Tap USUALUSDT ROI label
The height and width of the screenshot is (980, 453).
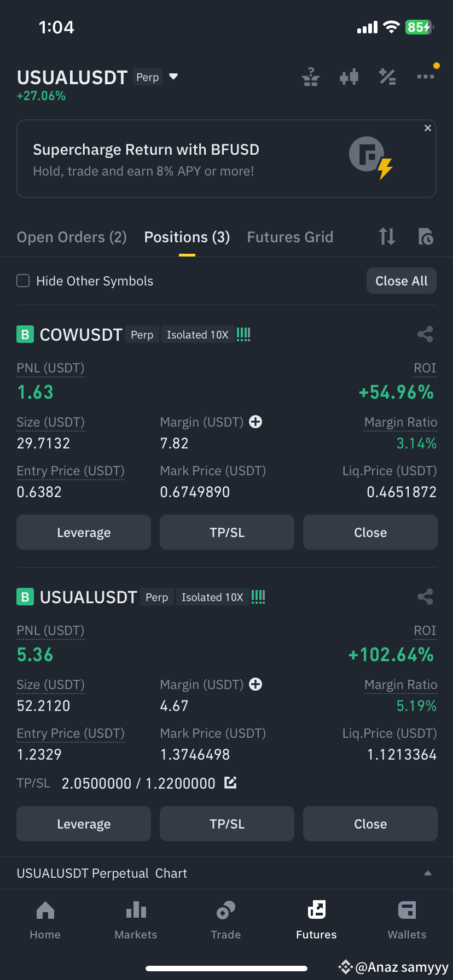(425, 631)
